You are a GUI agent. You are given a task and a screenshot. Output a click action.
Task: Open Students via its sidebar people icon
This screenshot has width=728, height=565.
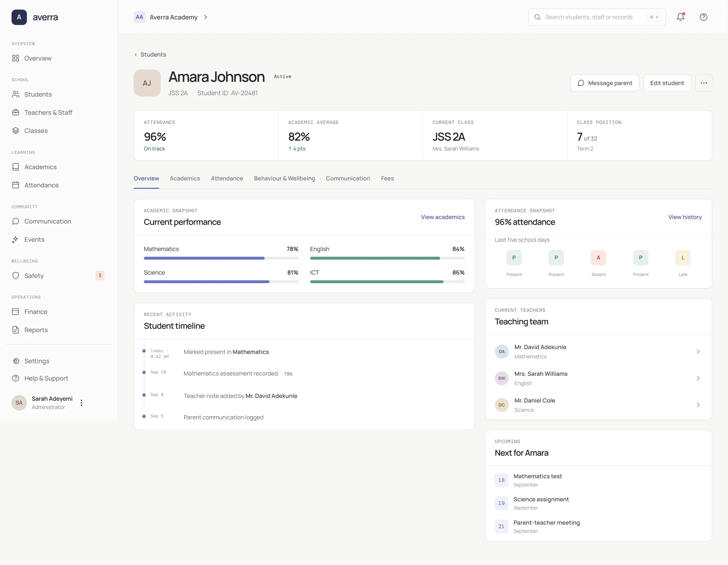pyautogui.click(x=16, y=94)
